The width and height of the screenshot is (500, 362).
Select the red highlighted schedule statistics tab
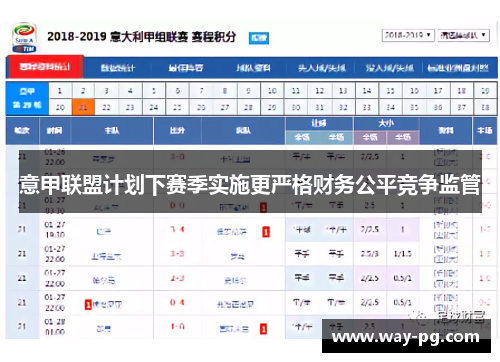click(x=45, y=67)
